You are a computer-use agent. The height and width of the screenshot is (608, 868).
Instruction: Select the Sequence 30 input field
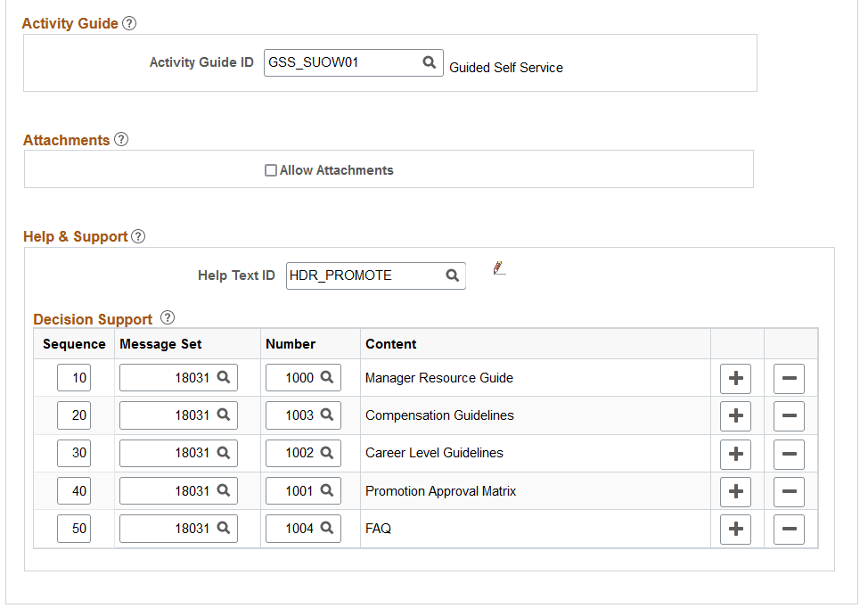click(73, 453)
